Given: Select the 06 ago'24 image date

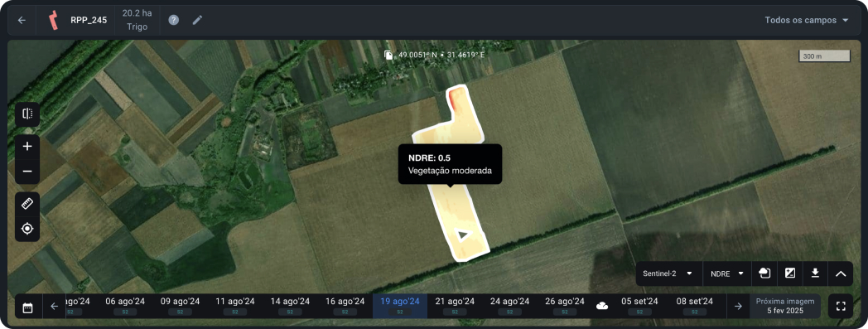Looking at the screenshot, I should 125,307.
